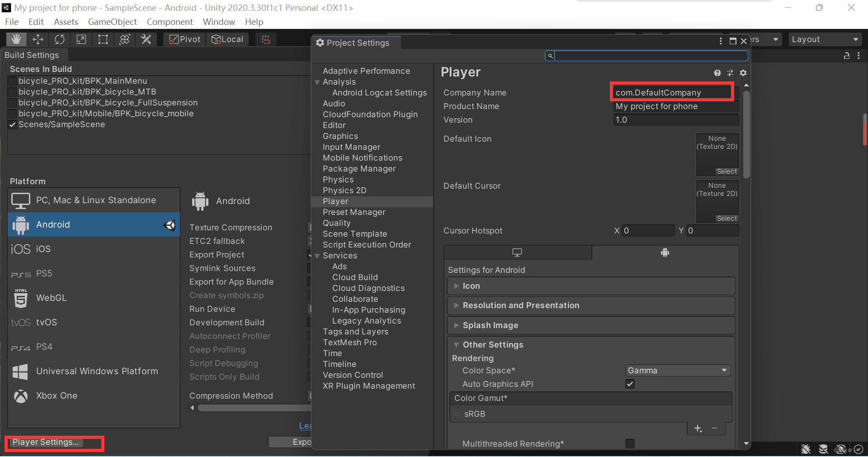
Task: Open the custom editor tools wrench icon
Action: [146, 39]
